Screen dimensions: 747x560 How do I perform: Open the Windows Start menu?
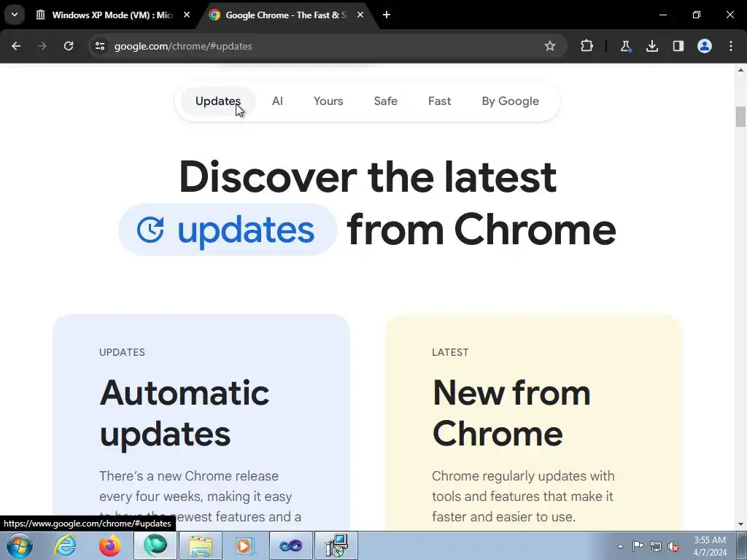(x=20, y=545)
